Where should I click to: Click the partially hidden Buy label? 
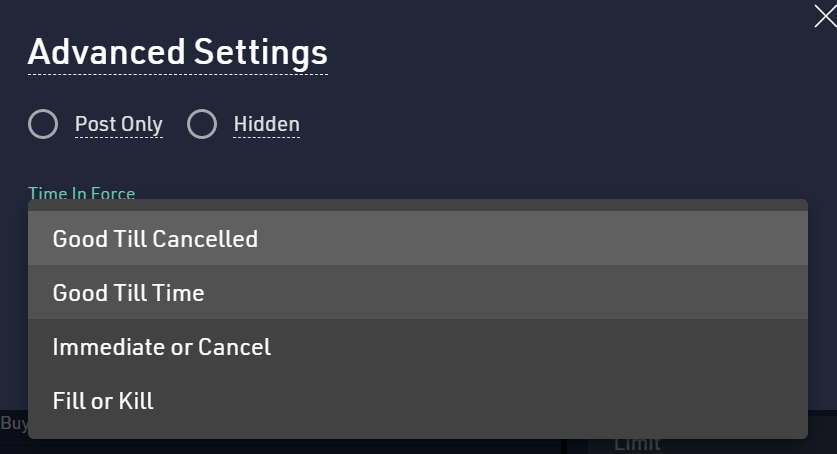(x=14, y=423)
